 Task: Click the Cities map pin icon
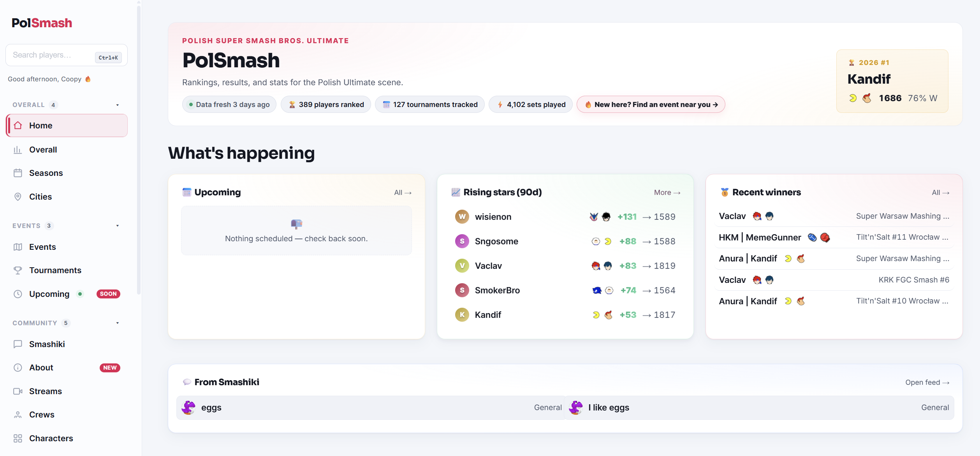click(x=18, y=197)
